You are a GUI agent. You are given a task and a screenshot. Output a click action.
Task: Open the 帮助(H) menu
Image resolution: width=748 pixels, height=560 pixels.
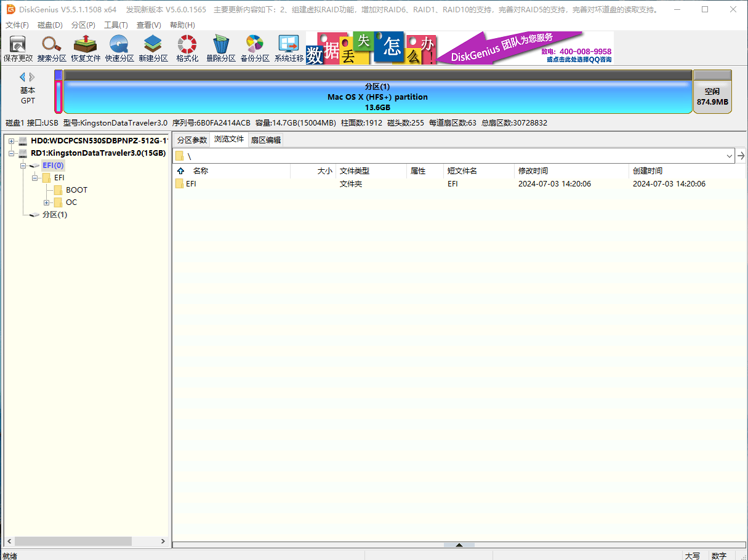click(x=182, y=25)
